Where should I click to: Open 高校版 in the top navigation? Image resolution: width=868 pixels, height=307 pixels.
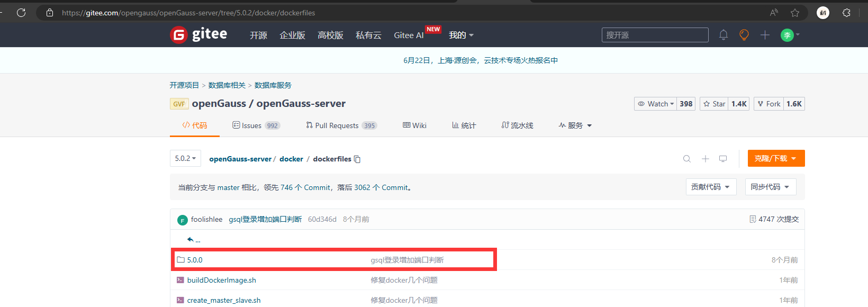[x=330, y=35]
